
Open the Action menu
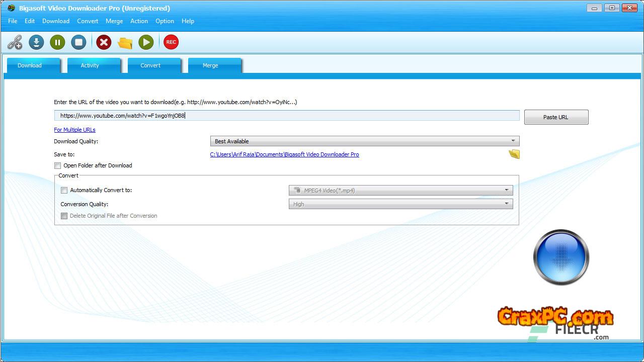[x=139, y=21]
